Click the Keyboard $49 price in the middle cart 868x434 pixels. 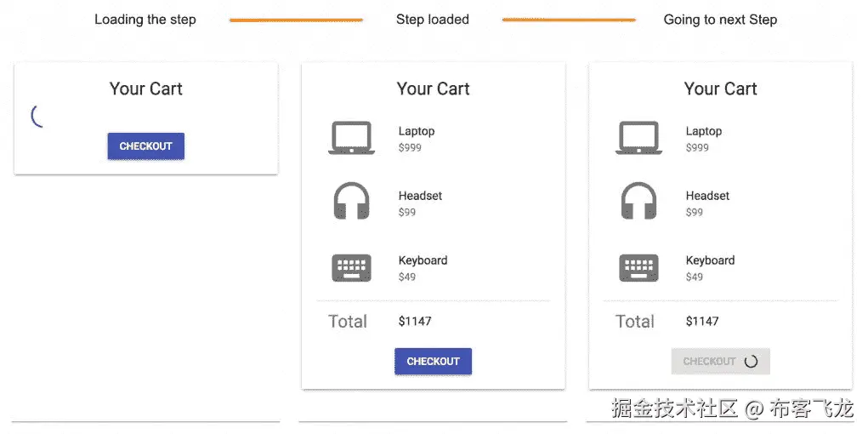point(407,277)
